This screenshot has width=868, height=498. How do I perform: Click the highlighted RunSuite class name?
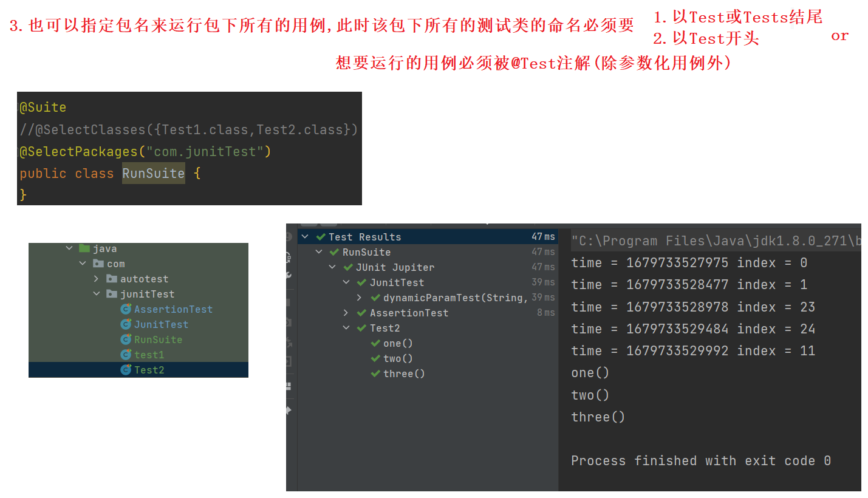coord(154,174)
